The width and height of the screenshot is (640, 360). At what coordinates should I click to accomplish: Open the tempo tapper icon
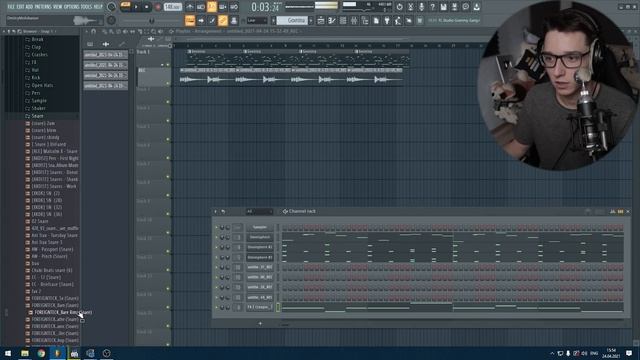pos(398,20)
